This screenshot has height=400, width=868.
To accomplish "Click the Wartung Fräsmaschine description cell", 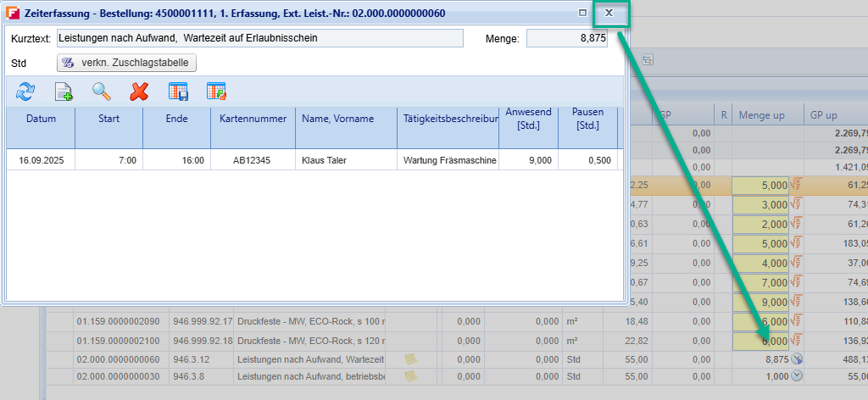I will point(448,160).
